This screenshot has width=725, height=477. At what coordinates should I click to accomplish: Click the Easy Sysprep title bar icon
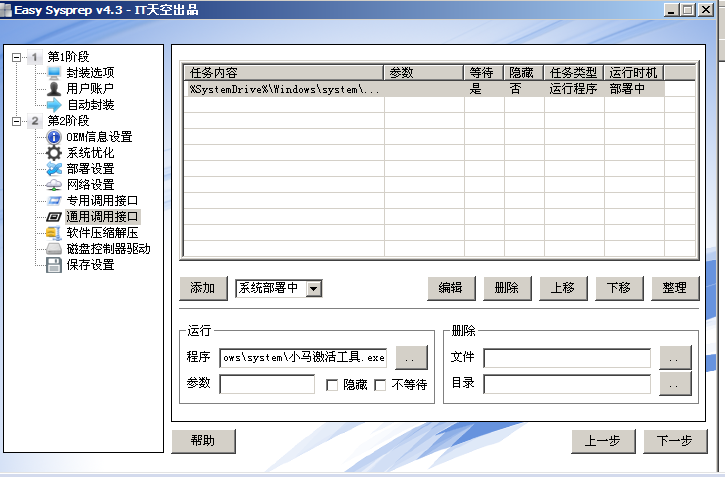pos(6,10)
